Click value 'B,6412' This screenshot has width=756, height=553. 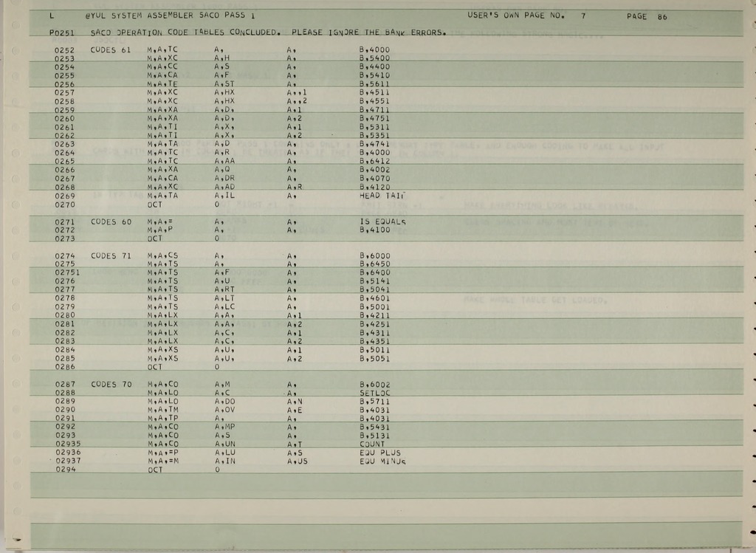[374, 161]
